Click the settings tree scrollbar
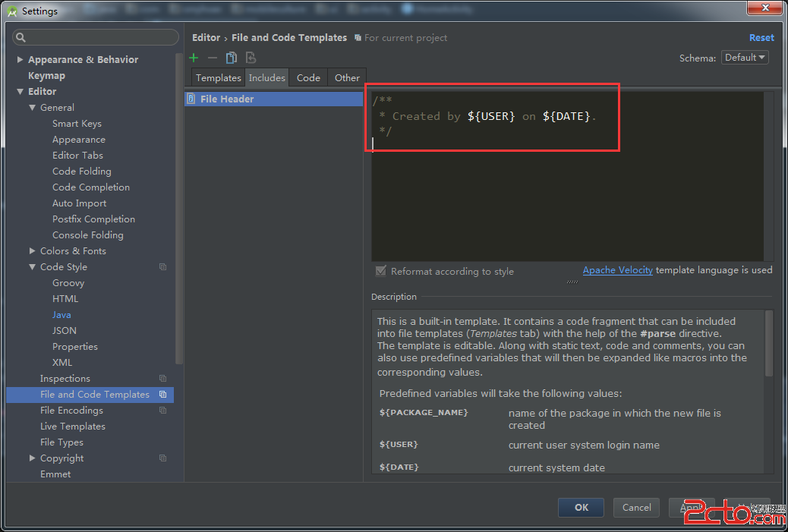This screenshot has height=532, width=788. point(179,209)
